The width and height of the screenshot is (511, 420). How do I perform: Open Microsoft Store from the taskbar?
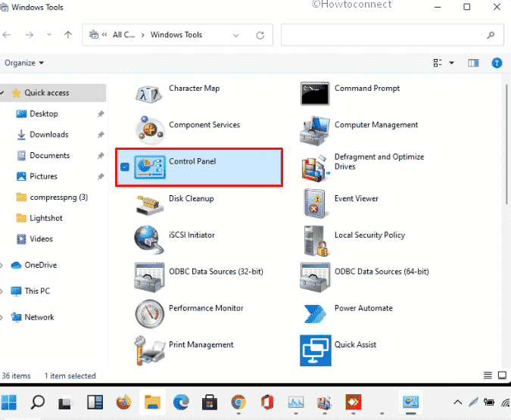210,402
